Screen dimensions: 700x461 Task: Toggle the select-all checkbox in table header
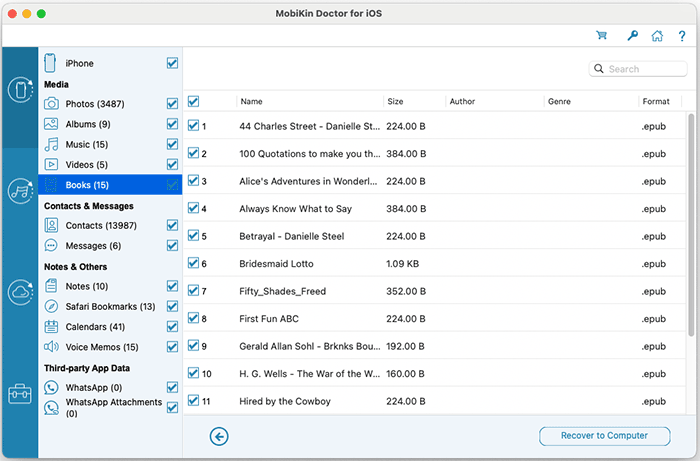click(193, 101)
